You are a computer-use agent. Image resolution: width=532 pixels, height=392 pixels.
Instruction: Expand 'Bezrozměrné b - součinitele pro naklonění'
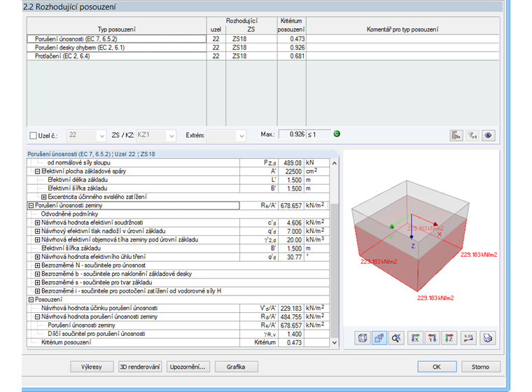tap(37, 274)
